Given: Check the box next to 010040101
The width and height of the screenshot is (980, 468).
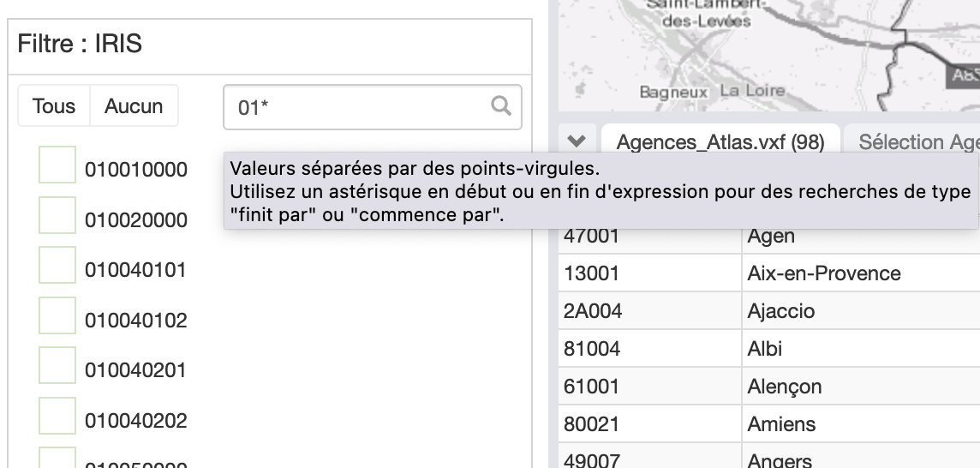Looking at the screenshot, I should [57, 266].
